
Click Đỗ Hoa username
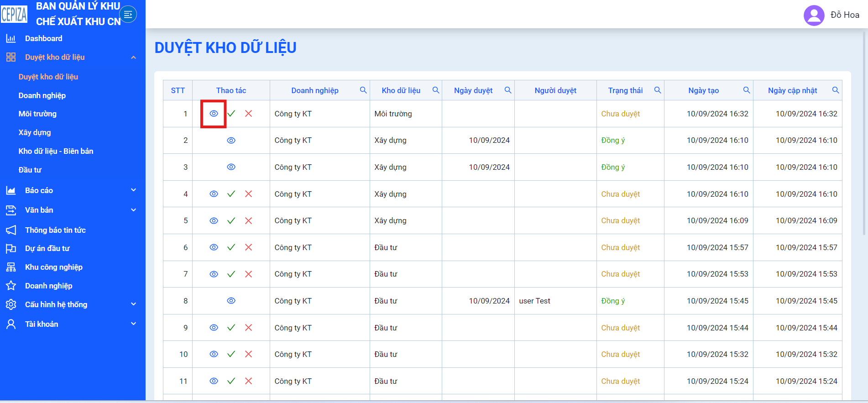pos(845,15)
